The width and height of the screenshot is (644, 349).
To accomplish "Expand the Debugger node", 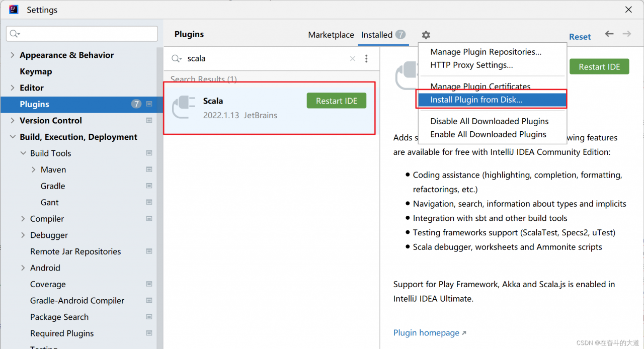I will point(23,235).
